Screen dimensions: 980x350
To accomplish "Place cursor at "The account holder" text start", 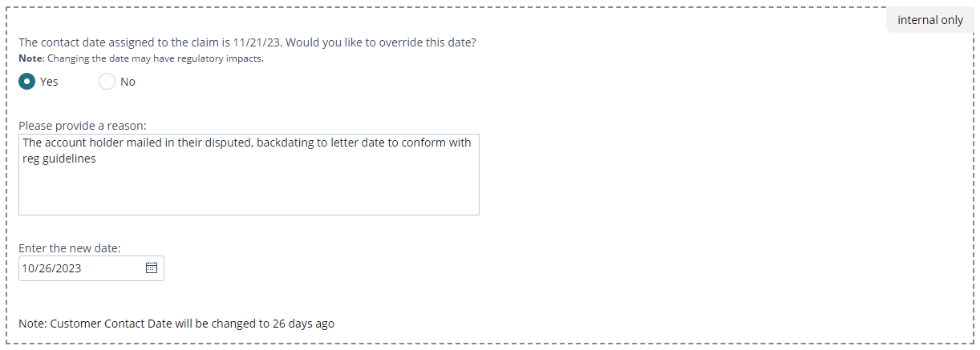I will click(23, 143).
